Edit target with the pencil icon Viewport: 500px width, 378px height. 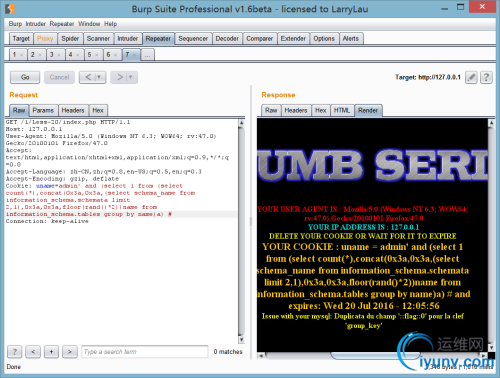[x=471, y=77]
